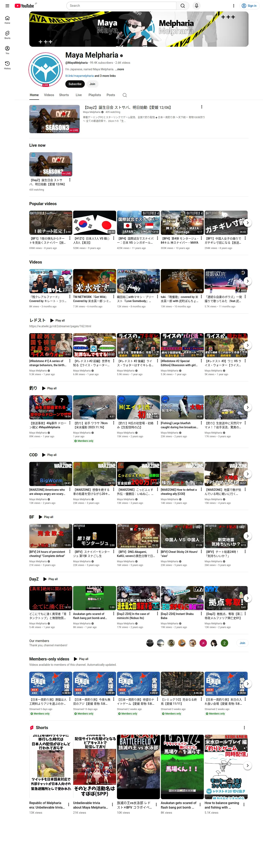Open Home in the left sidebar
Screen dimensions: 263x868
point(7,20)
